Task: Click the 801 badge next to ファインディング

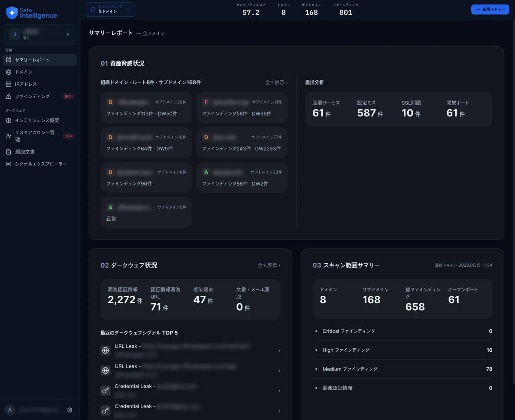Action: point(68,97)
